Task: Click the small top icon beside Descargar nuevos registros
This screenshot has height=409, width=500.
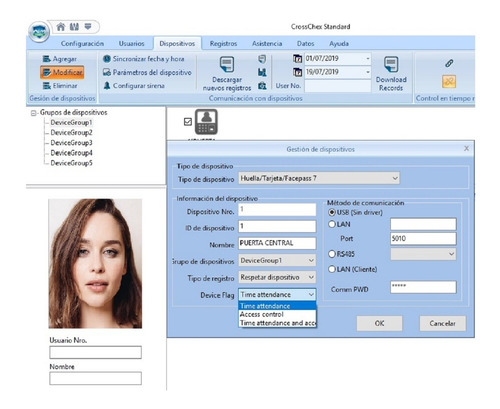Action: [x=262, y=59]
